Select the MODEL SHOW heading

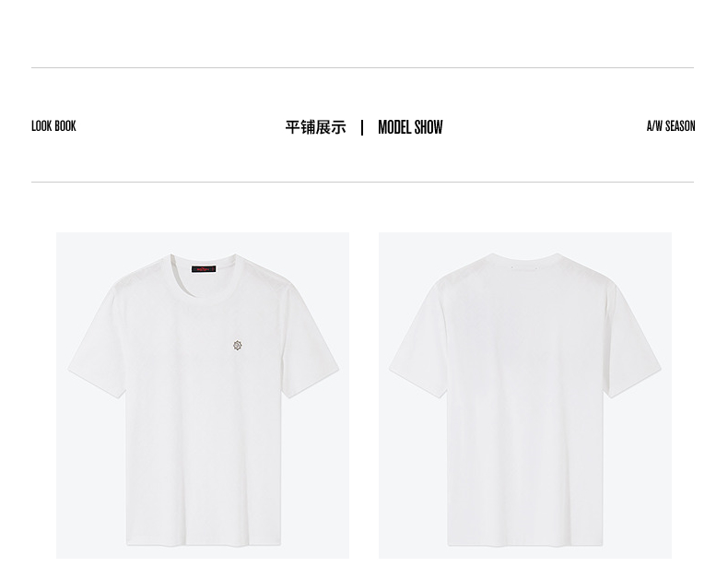pyautogui.click(x=410, y=127)
